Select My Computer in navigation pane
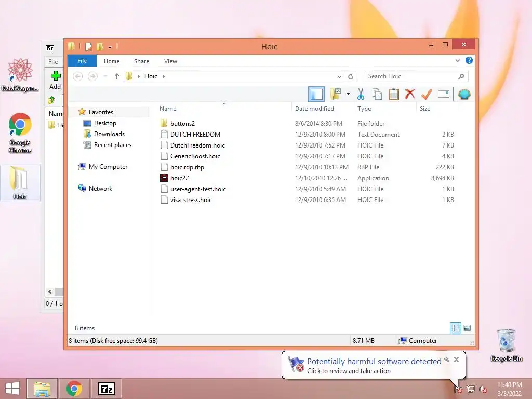 coord(108,167)
